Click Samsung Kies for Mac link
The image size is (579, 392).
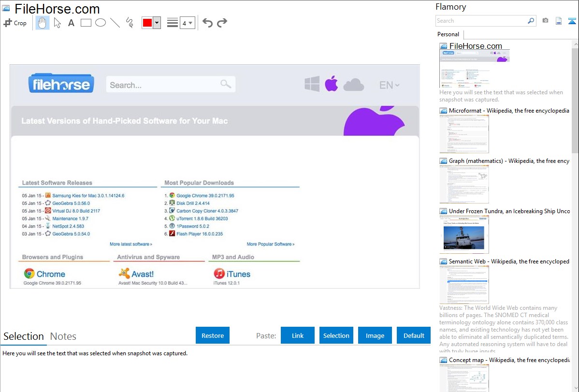coord(88,195)
